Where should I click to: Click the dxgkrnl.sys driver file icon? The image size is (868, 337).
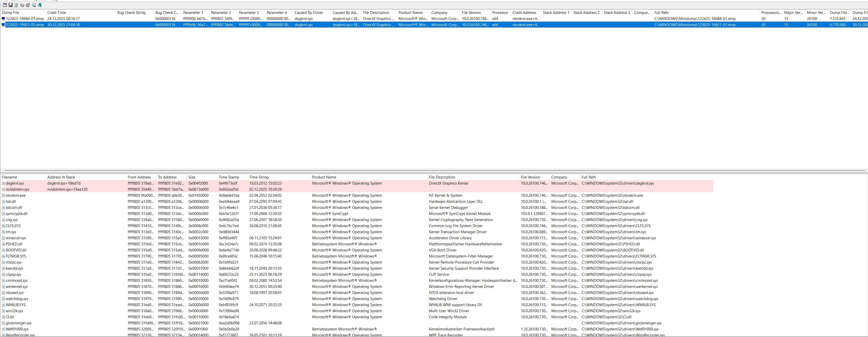click(x=3, y=184)
